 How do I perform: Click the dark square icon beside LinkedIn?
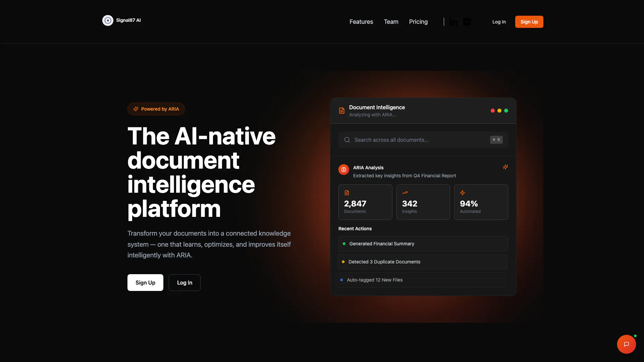point(467,22)
